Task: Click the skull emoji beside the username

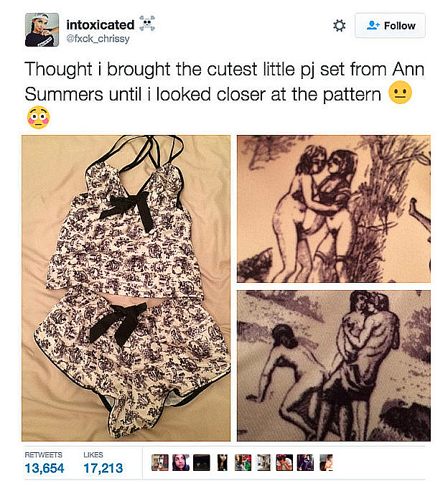Action: coord(149,25)
